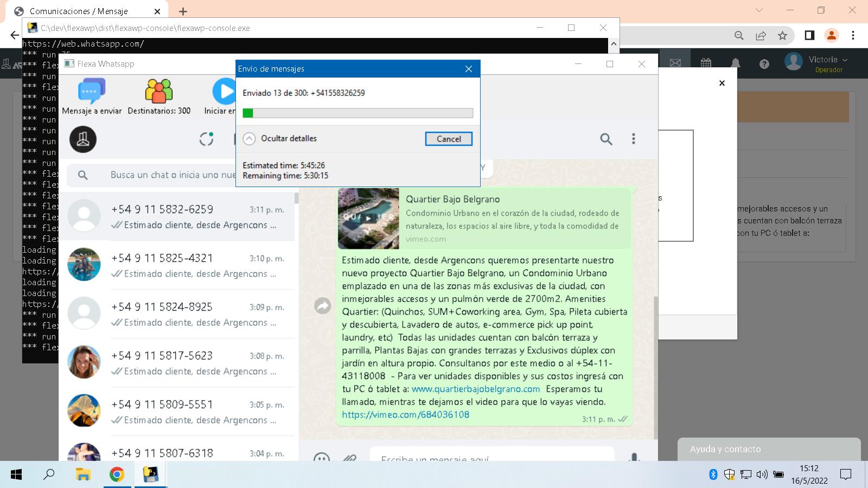The height and width of the screenshot is (488, 868).
Task: Click profile photo of 5825-4321 chat
Action: (84, 265)
